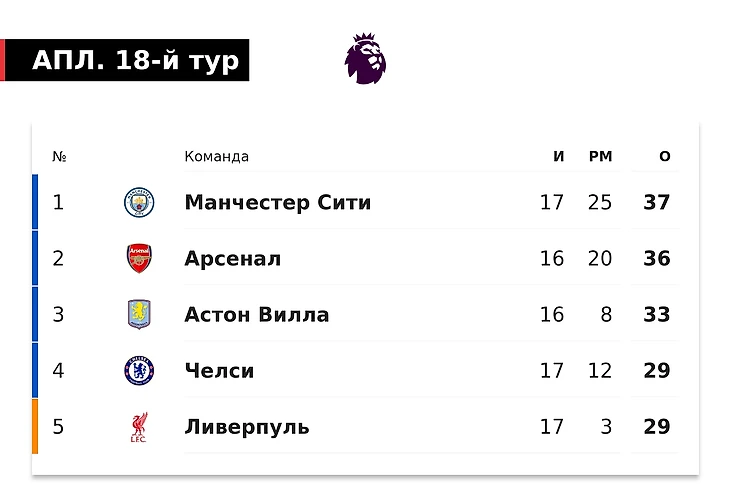Click the orange marker beside position 5
Viewport: 730px width, 499px height.
click(x=35, y=427)
